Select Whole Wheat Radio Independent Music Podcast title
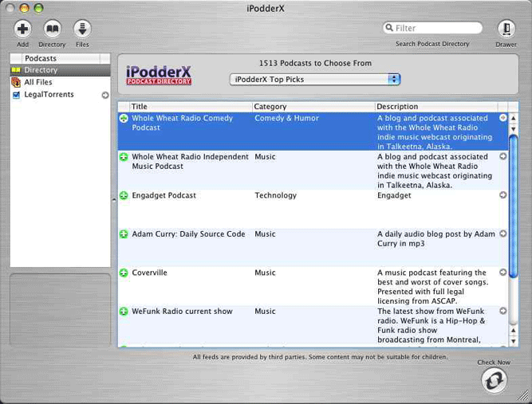 pos(190,161)
